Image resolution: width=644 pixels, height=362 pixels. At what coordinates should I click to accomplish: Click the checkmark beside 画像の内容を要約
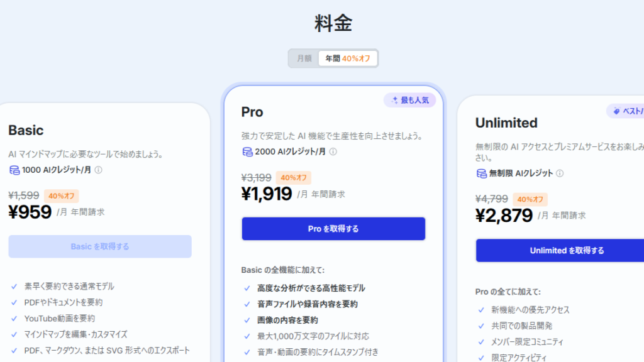pos(247,320)
